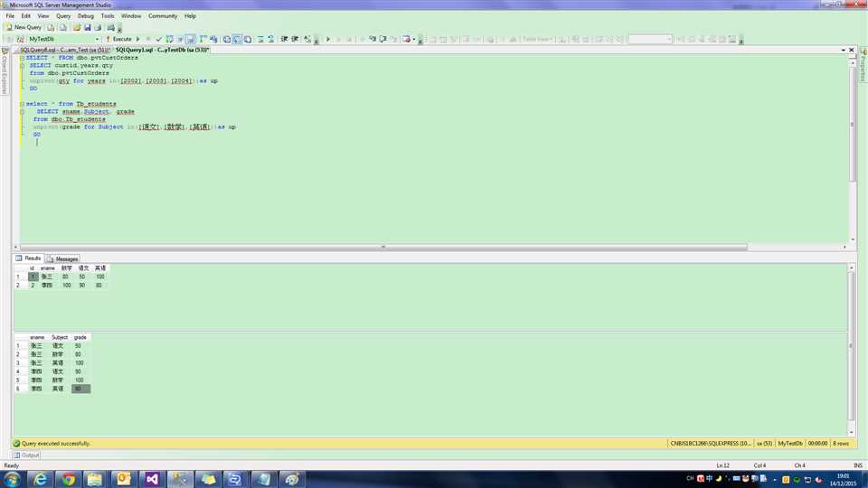Image resolution: width=868 pixels, height=488 pixels.
Task: Click the taskbar clock showing 19:01
Action: coord(843,480)
